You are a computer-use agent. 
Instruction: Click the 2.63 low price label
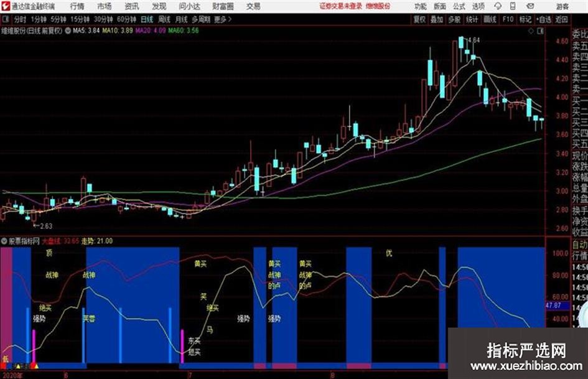click(46, 226)
